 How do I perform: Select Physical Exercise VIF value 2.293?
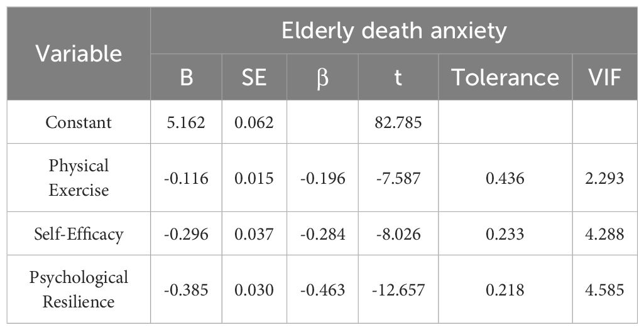pyautogui.click(x=604, y=178)
